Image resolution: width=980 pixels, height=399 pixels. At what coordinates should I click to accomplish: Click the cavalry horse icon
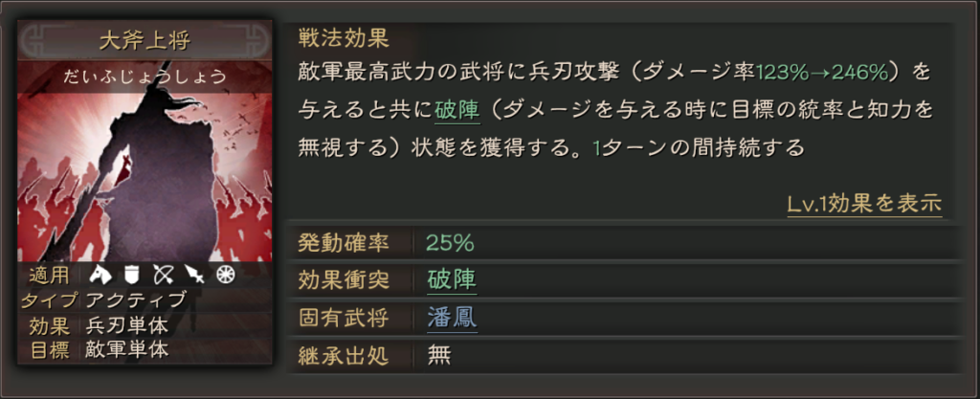101,276
